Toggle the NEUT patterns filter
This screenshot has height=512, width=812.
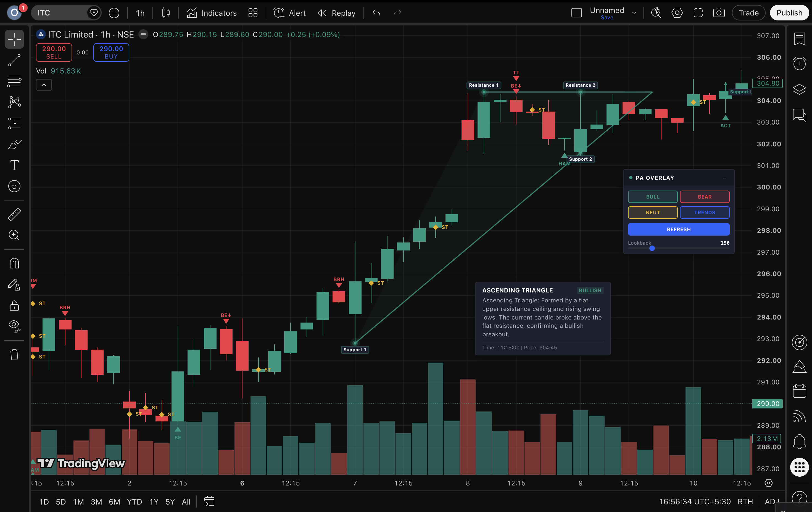[652, 213]
